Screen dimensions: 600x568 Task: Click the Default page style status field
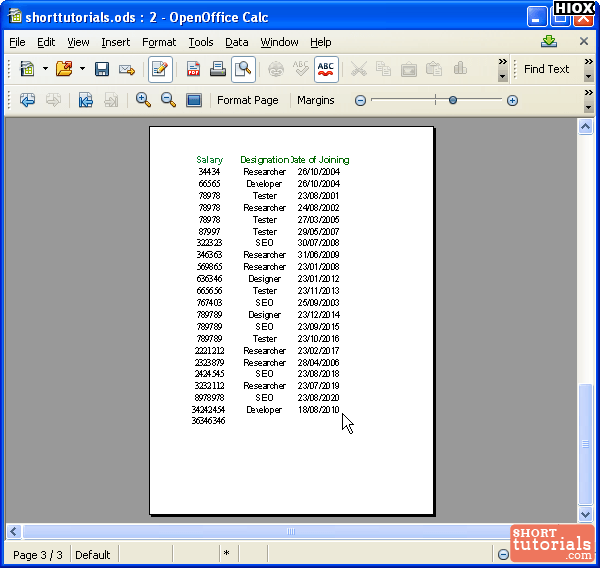tap(93, 555)
